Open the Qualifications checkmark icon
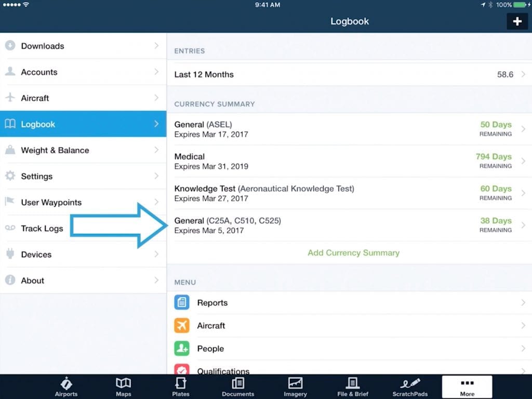This screenshot has width=532, height=399. point(182,370)
